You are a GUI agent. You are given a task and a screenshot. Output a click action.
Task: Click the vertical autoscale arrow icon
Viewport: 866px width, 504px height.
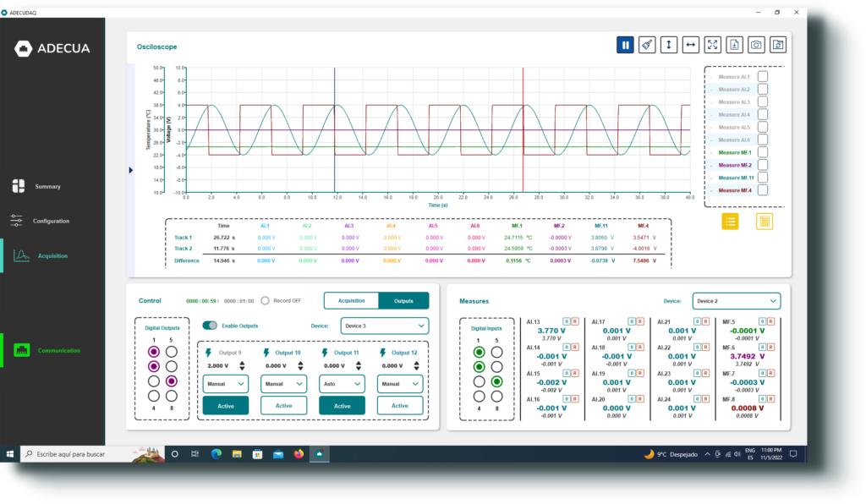pos(669,45)
